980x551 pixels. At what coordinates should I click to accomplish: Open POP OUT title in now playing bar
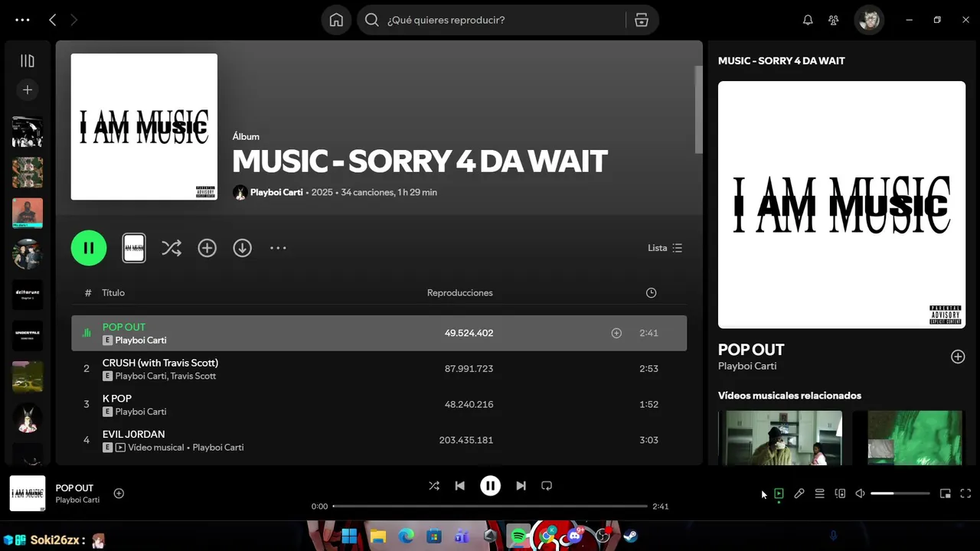74,487
